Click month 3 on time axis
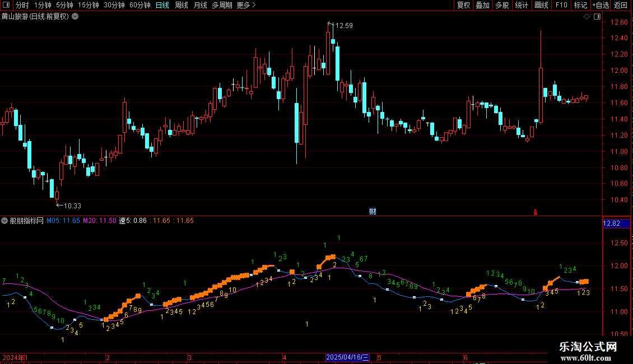The height and width of the screenshot is (364, 633). [x=189, y=357]
